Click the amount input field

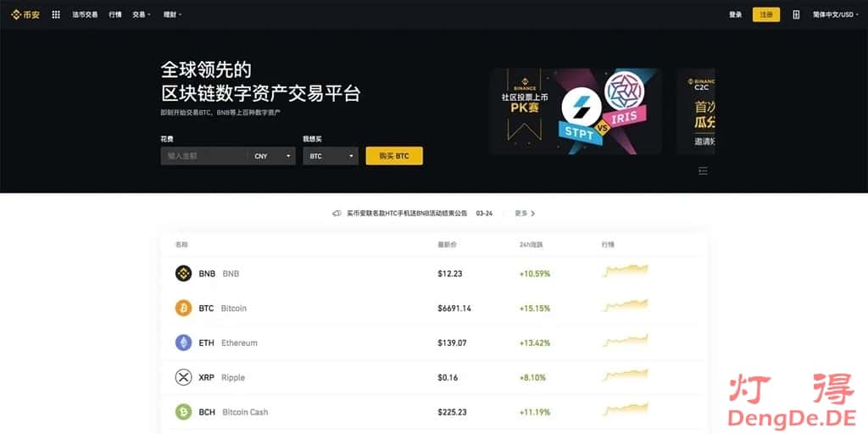[203, 156]
